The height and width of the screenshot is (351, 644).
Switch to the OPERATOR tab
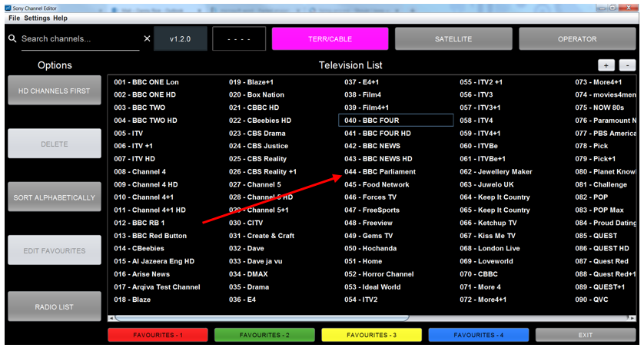coord(577,39)
